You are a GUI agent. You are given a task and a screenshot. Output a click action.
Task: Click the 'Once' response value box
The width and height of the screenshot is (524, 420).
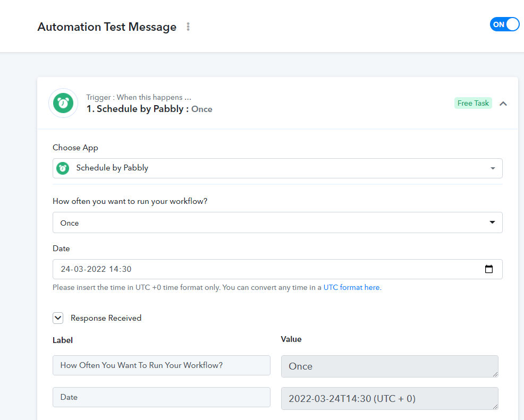tap(389, 366)
